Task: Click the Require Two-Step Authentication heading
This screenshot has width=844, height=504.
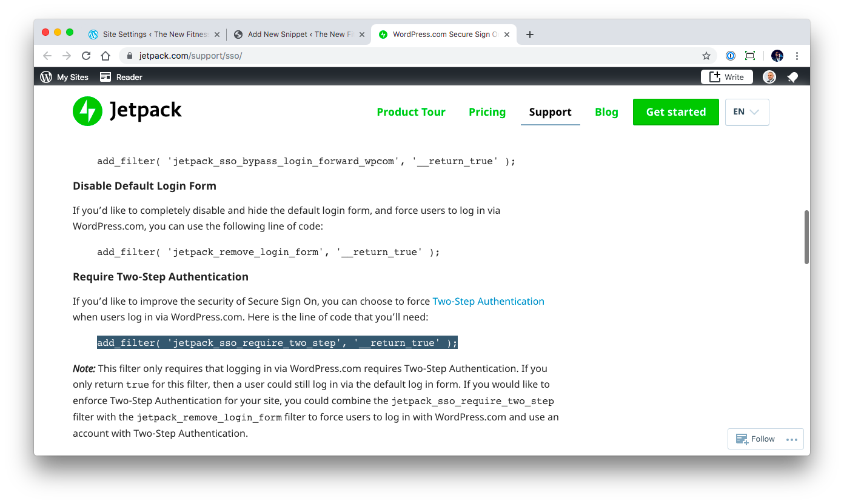Action: [161, 277]
